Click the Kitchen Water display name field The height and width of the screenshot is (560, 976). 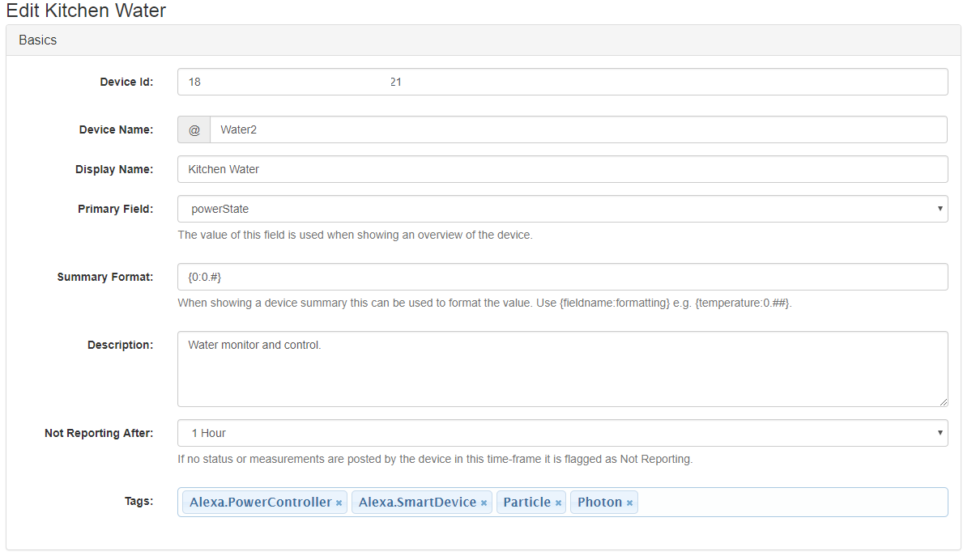click(562, 169)
